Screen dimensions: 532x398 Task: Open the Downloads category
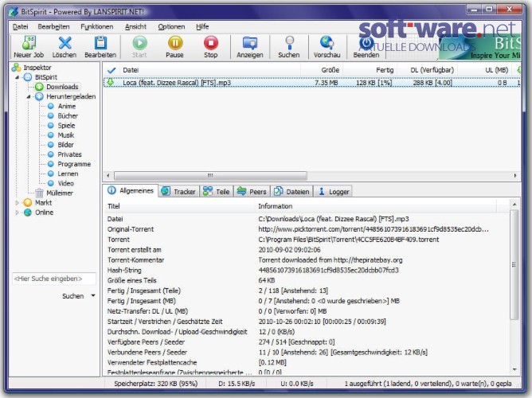click(62, 87)
